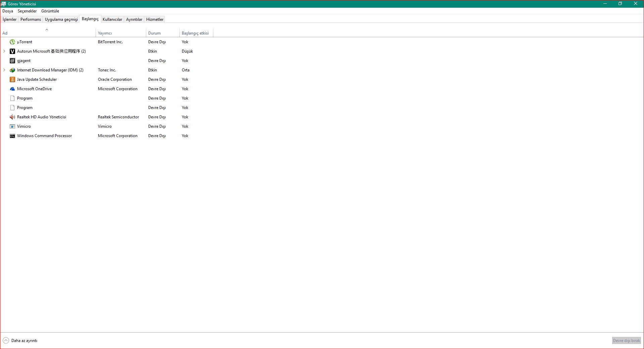The image size is (644, 349).
Task: Select the Microsoft OneDrive name
Action: click(35, 89)
